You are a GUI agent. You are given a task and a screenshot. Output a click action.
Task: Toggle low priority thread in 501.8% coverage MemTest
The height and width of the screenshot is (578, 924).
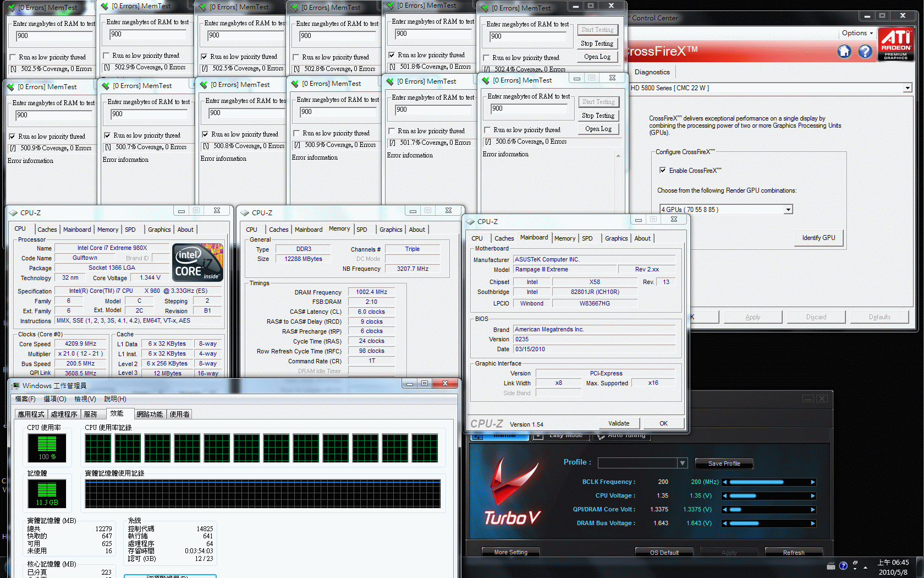(x=392, y=55)
